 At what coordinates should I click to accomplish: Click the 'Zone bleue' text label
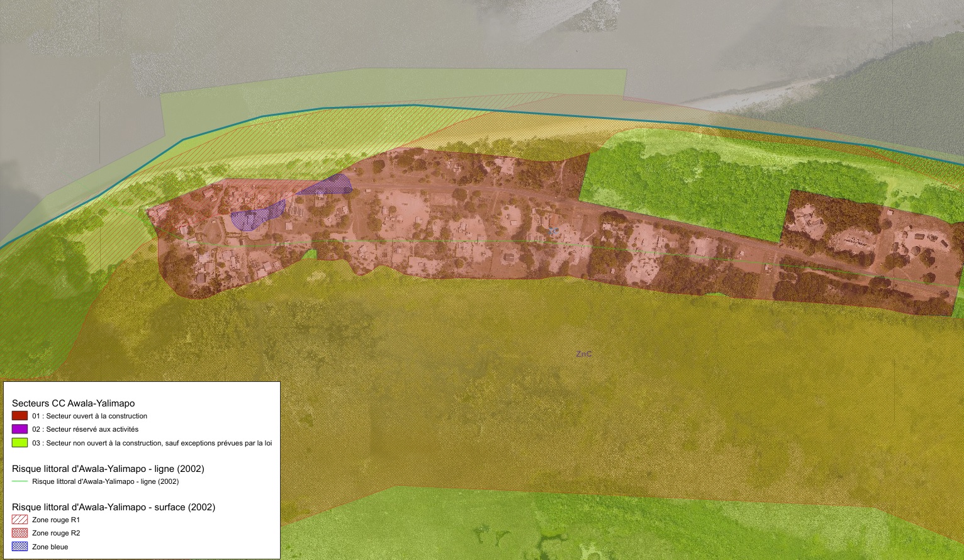50,547
